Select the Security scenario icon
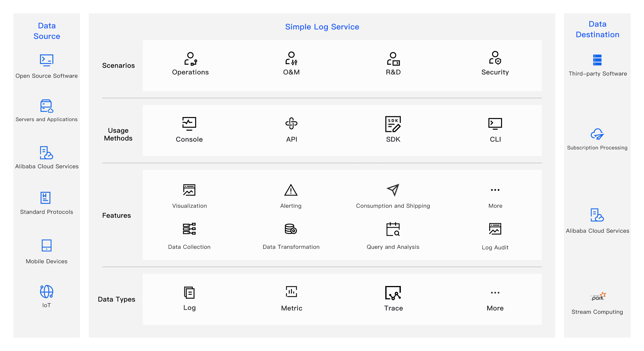644x351 pixels. tap(495, 58)
